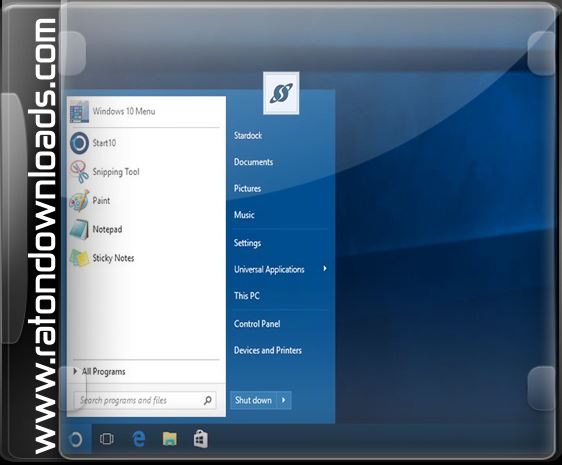The height and width of the screenshot is (465, 562).
Task: Select the Universal Applications entry
Action: (269, 269)
